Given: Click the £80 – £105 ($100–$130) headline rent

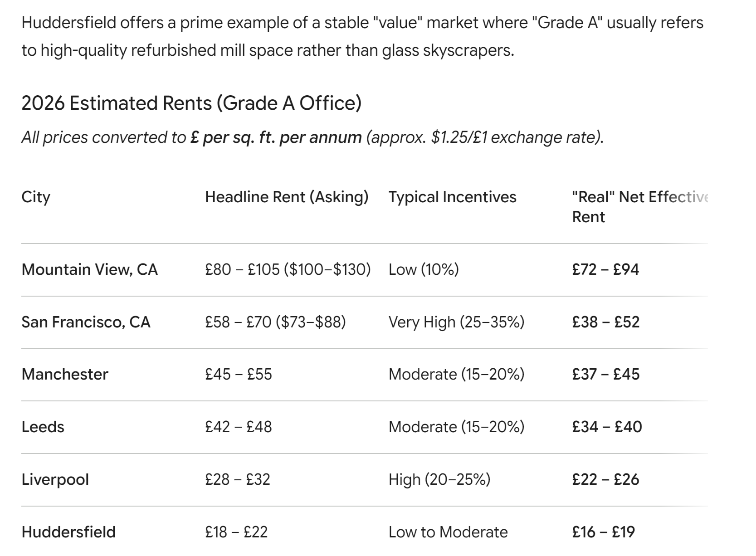Looking at the screenshot, I should 288,270.
